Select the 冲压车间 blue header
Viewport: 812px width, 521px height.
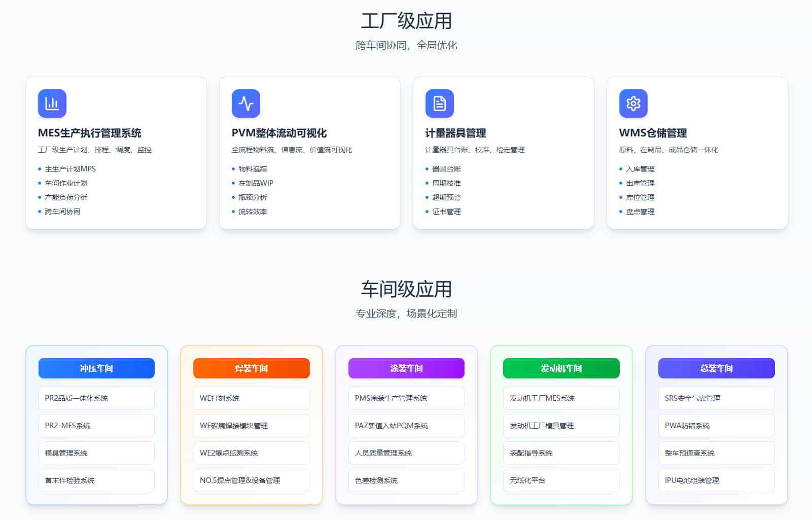(x=96, y=368)
